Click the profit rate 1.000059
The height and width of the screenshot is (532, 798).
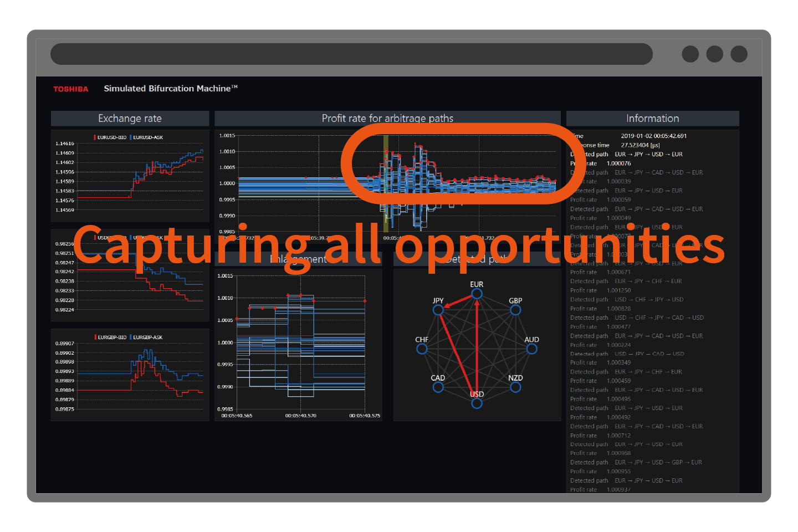tap(618, 199)
